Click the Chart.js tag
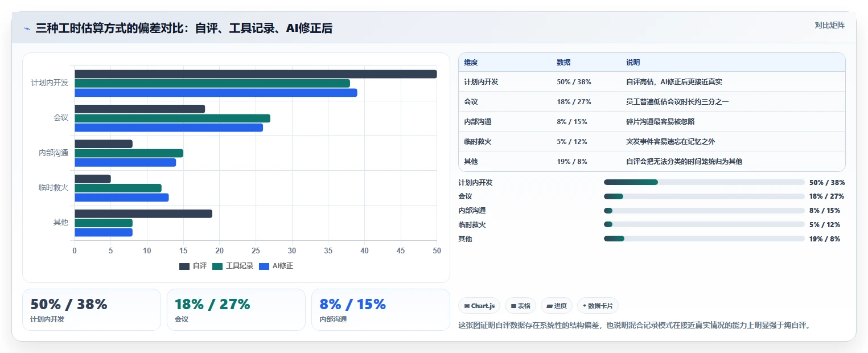This screenshot has width=868, height=353. click(x=479, y=306)
